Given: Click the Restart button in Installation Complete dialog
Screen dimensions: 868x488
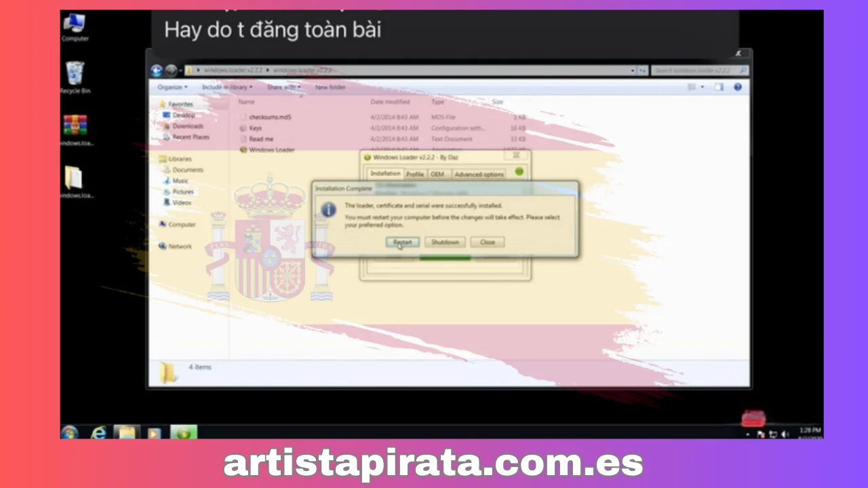Looking at the screenshot, I should point(402,242).
